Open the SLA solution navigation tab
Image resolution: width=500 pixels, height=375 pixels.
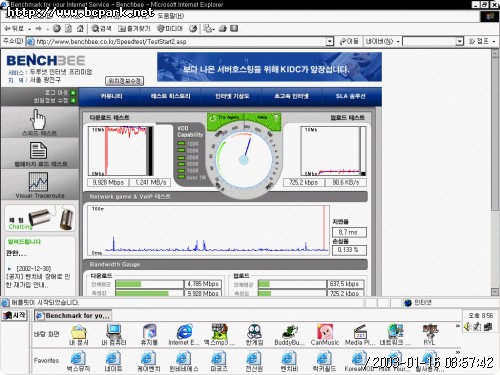click(x=350, y=96)
